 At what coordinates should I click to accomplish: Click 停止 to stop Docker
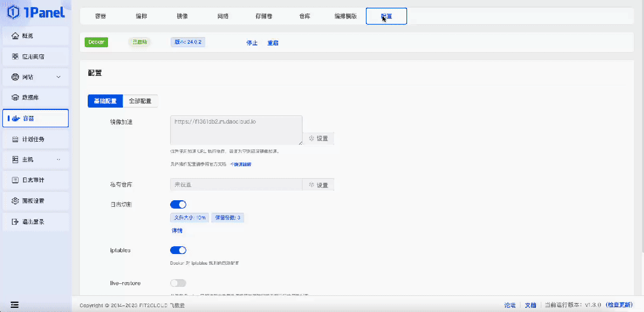[252, 43]
